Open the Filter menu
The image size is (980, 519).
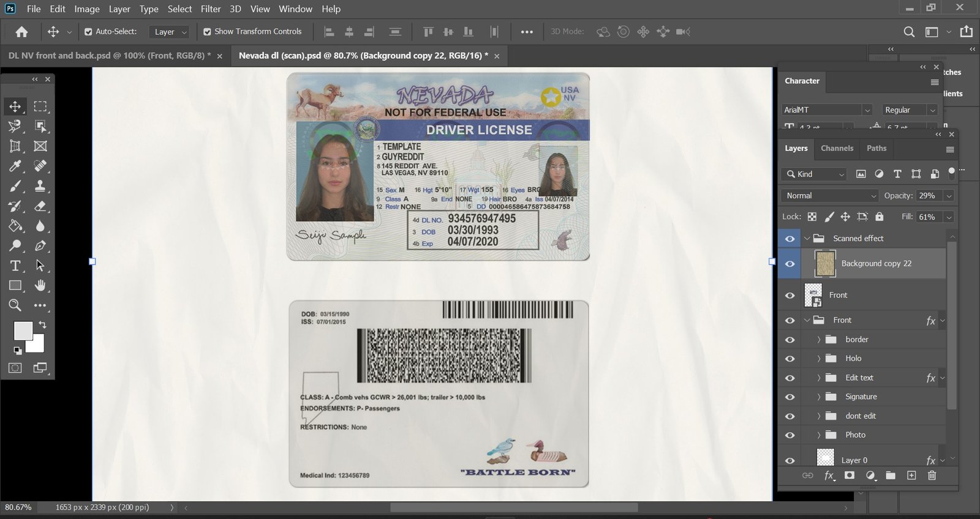tap(211, 9)
